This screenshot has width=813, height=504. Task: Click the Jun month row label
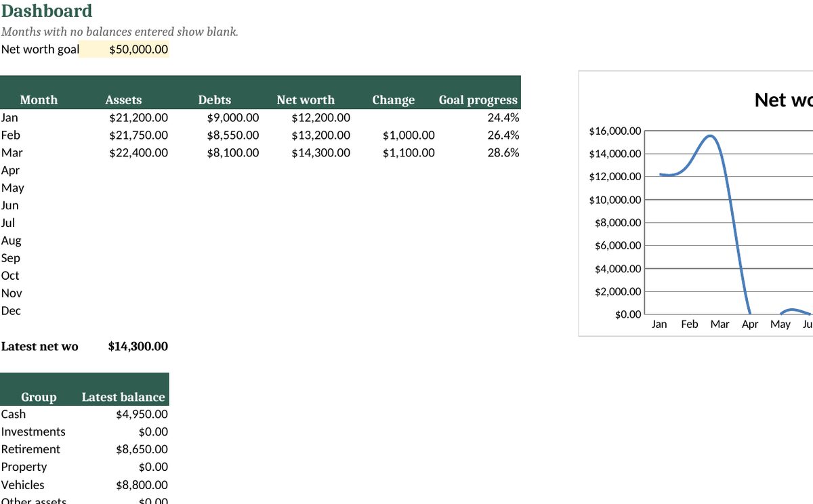point(10,205)
